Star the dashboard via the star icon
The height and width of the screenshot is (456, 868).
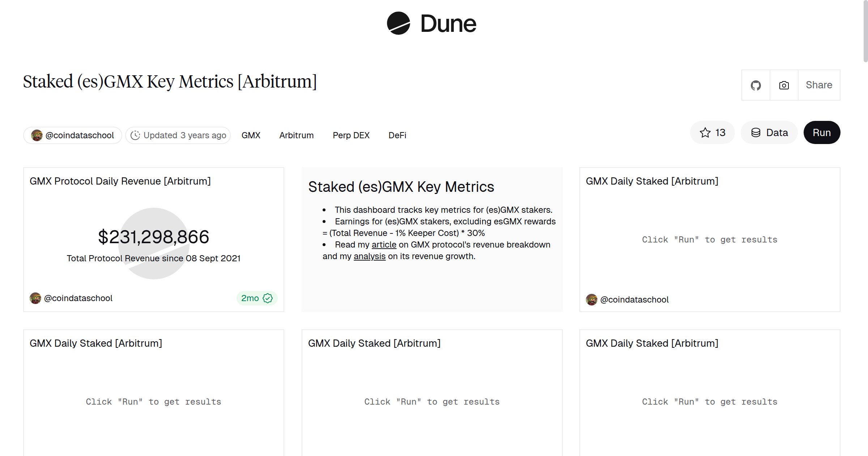[705, 132]
